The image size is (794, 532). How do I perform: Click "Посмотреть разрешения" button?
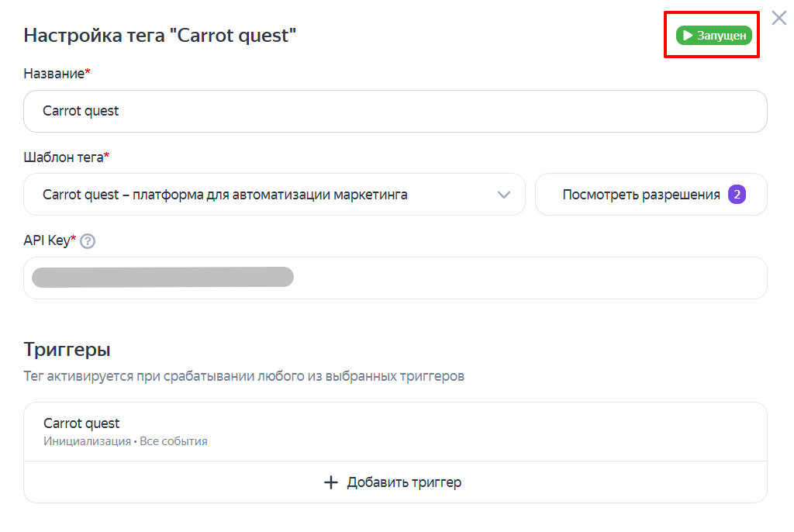[641, 195]
